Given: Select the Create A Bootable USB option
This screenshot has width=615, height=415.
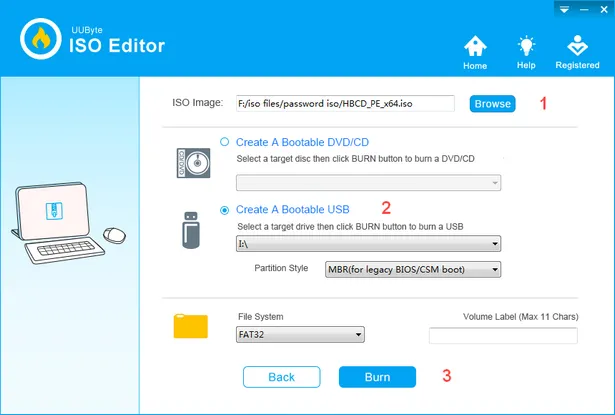Looking at the screenshot, I should coord(224,210).
